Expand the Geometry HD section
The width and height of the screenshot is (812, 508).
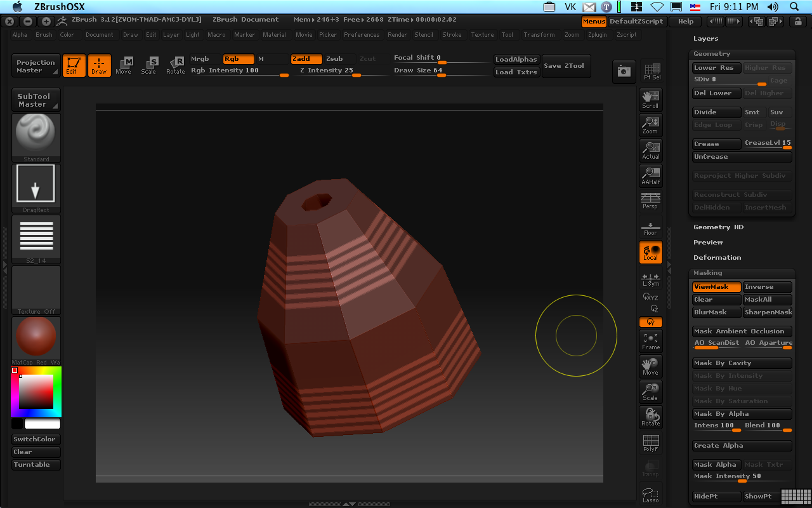tap(718, 227)
